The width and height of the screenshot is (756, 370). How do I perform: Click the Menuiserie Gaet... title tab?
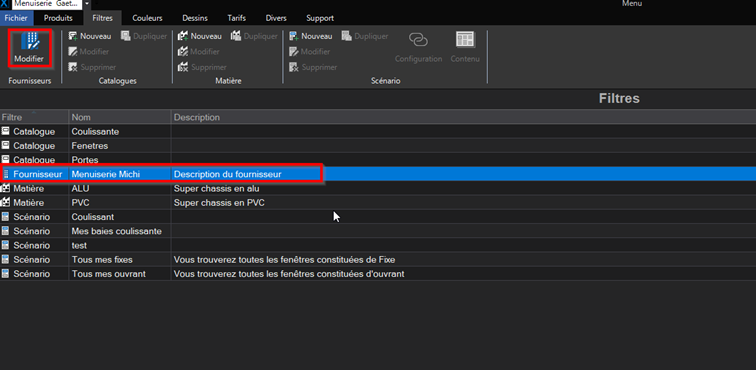[x=46, y=3]
